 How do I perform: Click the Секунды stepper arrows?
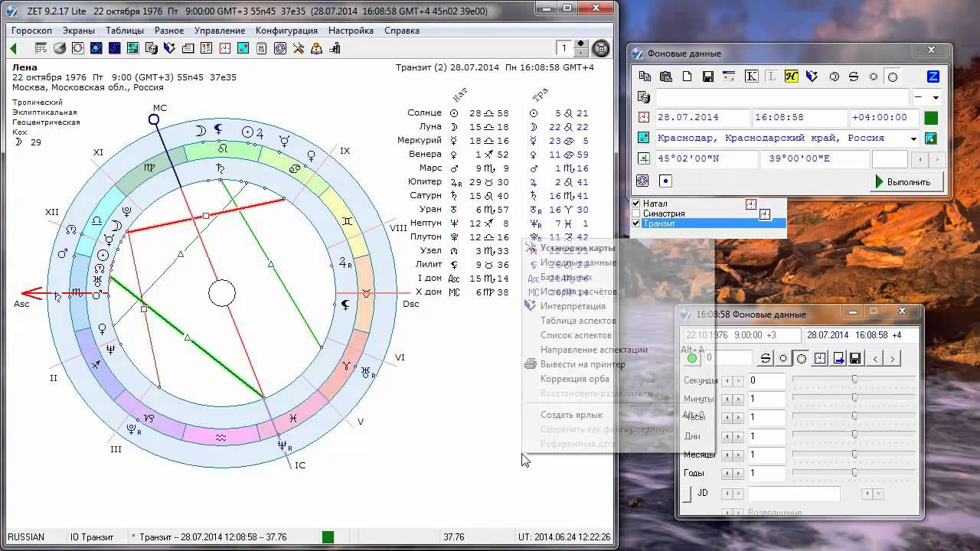tap(733, 380)
